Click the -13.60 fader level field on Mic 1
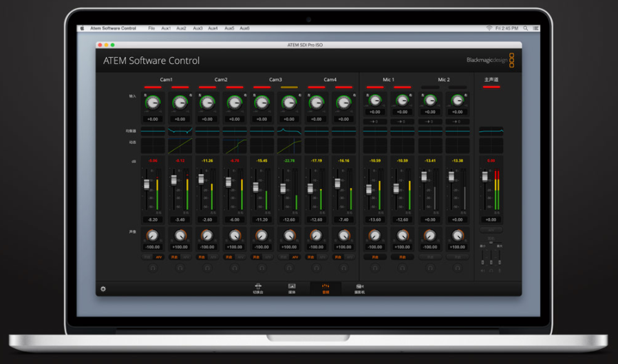The height and width of the screenshot is (364, 618). [x=375, y=220]
